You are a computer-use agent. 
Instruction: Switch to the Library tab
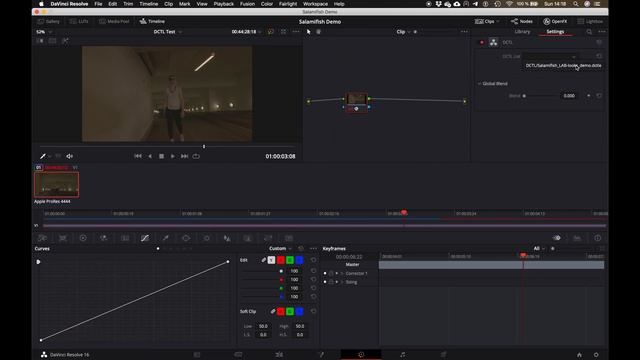click(x=522, y=32)
